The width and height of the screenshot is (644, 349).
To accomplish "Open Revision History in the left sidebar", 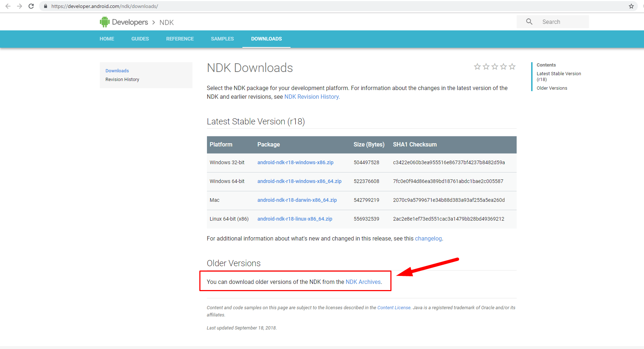I will click(122, 80).
